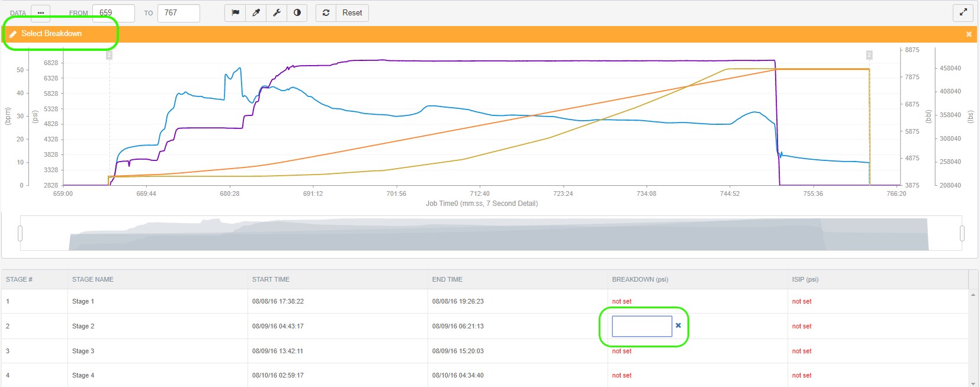Click into the TO time field
Screen dimensions: 980x387
tap(178, 13)
